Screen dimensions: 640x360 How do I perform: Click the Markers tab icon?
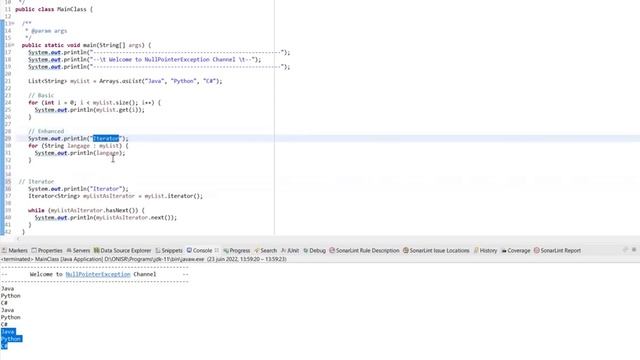click(x=4, y=250)
